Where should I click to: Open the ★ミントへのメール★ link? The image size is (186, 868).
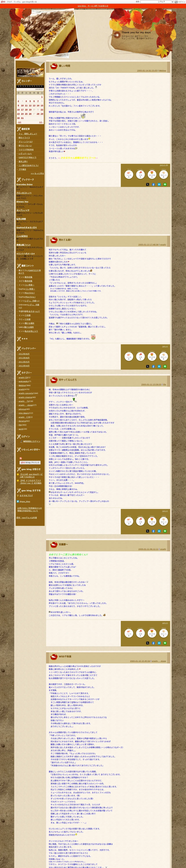pos(25,253)
